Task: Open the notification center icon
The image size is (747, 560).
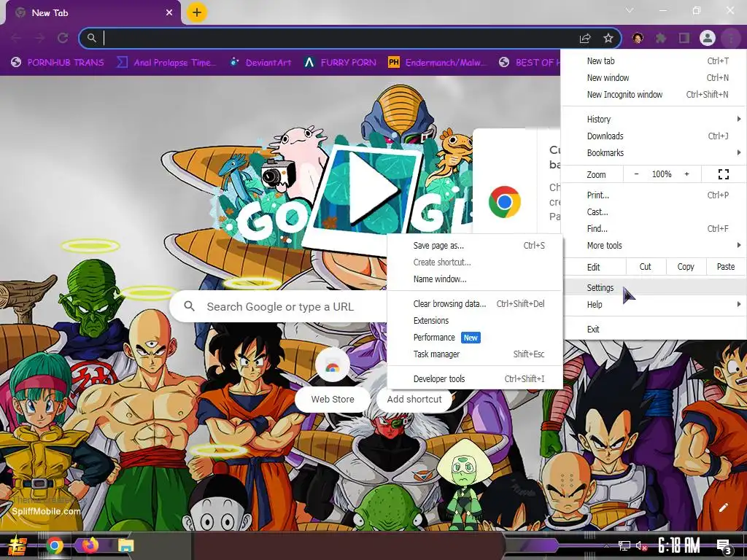Action: coord(724,547)
